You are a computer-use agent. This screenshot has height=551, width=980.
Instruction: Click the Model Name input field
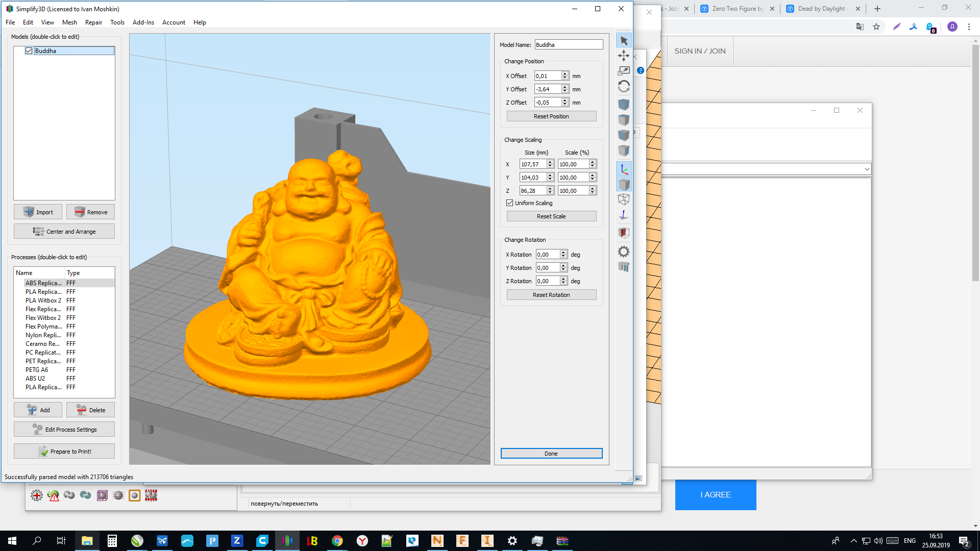pyautogui.click(x=569, y=45)
